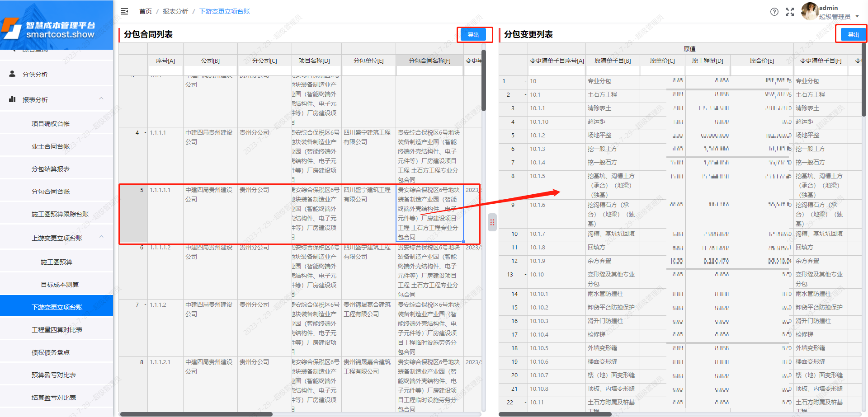Image resolution: width=868 pixels, height=417 pixels.
Task: Click the admin avatar picture
Action: coord(809,12)
